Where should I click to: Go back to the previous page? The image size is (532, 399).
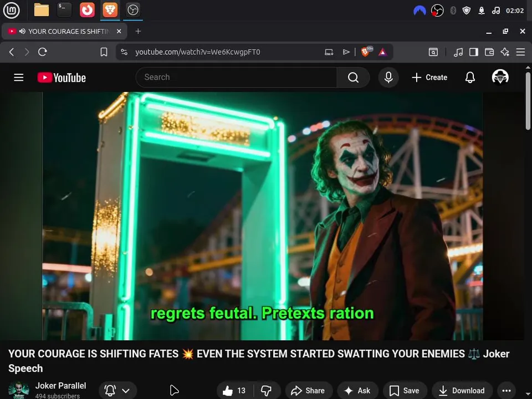(x=12, y=52)
